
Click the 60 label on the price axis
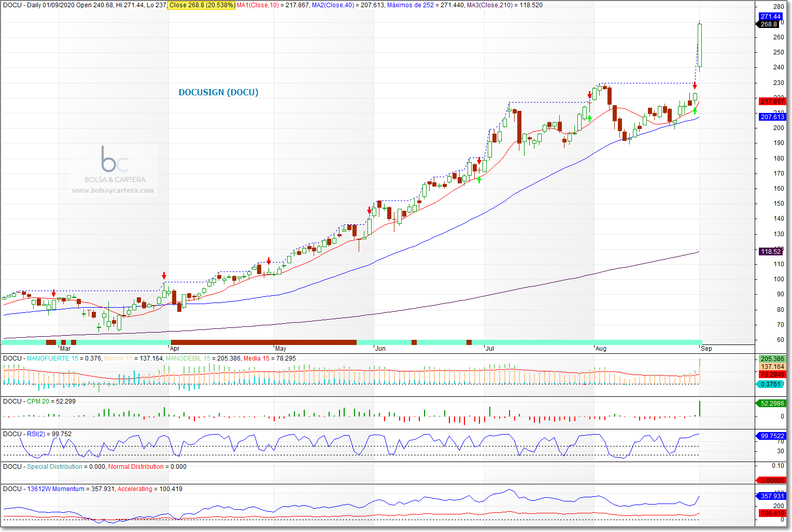pyautogui.click(x=781, y=340)
